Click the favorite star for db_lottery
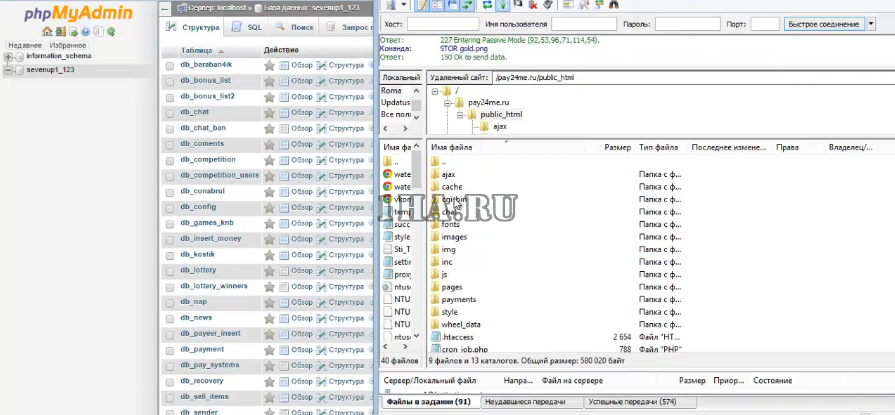 point(269,270)
